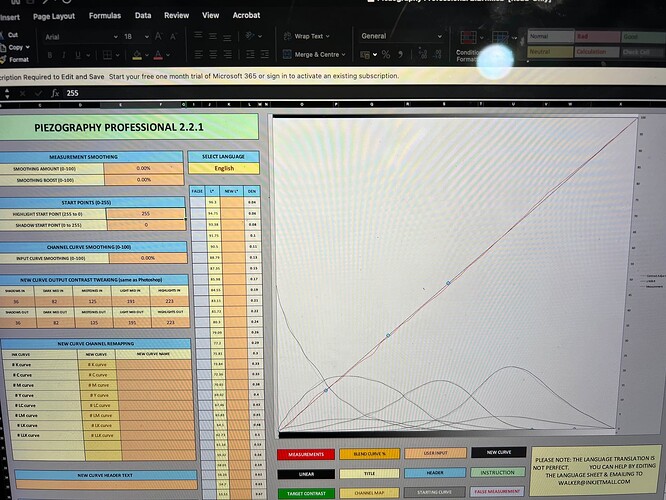Screen dimensions: 666x500
Task: Select the New Curve Header Text input cell
Action: click(107, 484)
